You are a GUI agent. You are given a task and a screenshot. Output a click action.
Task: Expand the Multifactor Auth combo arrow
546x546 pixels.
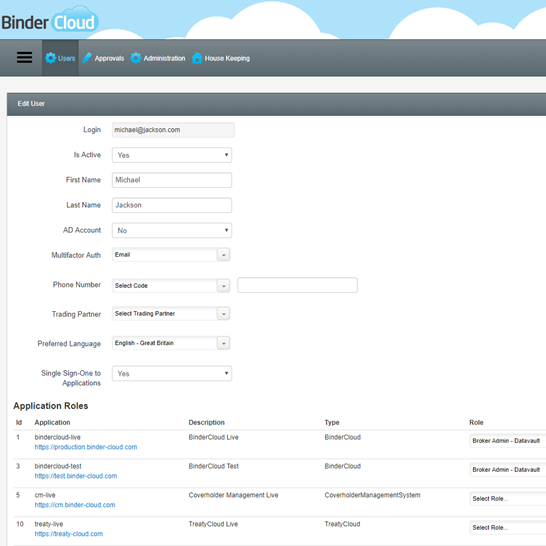(224, 255)
